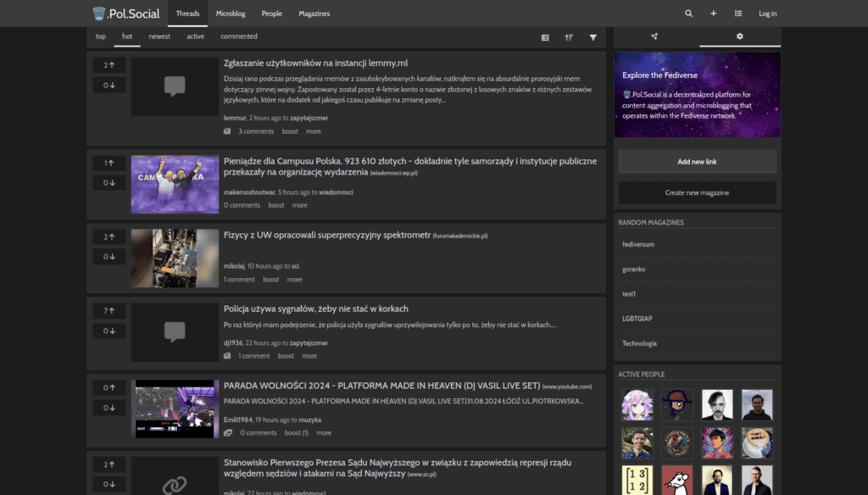Open the search icon in header
The width and height of the screenshot is (868, 495).
click(x=688, y=14)
